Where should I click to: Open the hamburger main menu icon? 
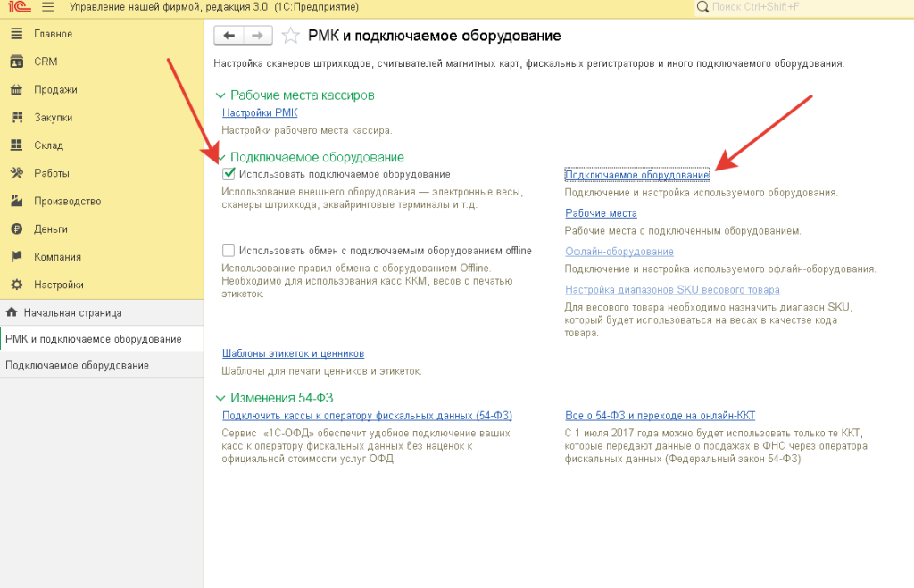[x=48, y=7]
